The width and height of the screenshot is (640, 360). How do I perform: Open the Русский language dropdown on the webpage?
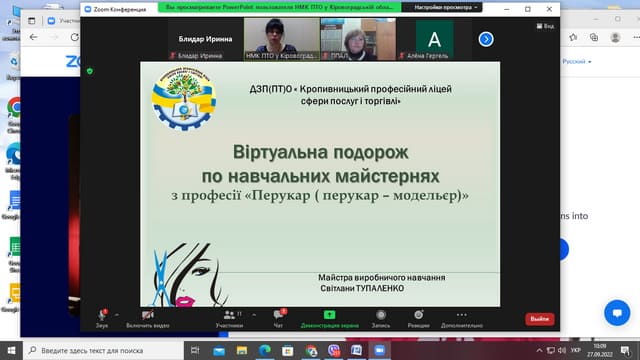577,62
